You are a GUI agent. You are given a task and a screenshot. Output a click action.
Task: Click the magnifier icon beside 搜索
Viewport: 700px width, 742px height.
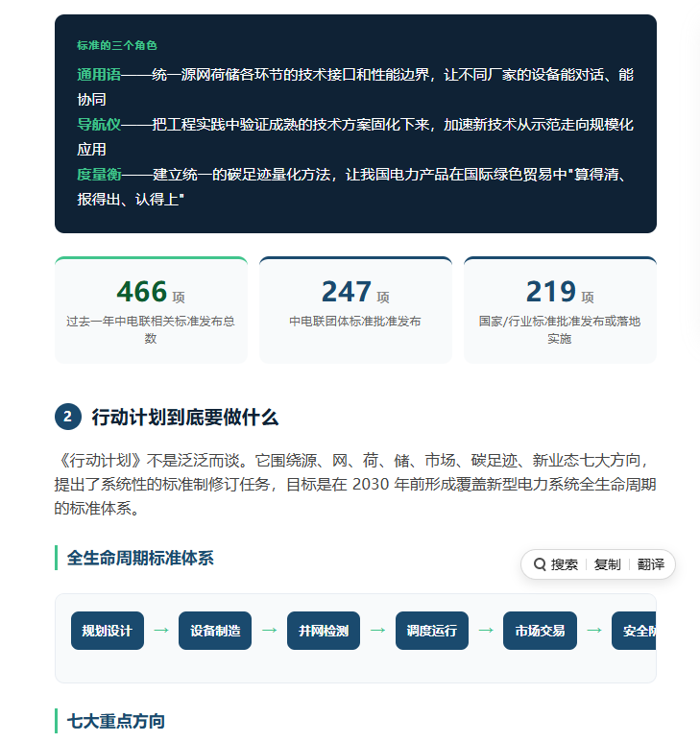coord(540,564)
